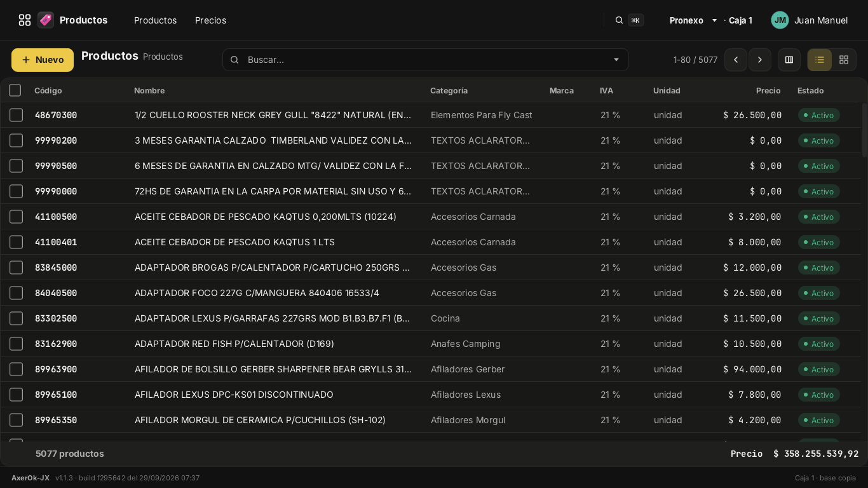Sort by the IVA column header

coord(607,91)
